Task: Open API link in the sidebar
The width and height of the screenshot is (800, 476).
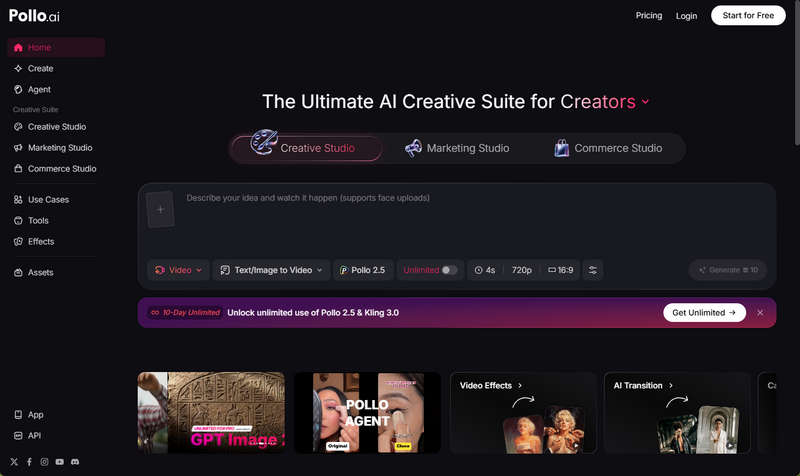Action: 28,435
